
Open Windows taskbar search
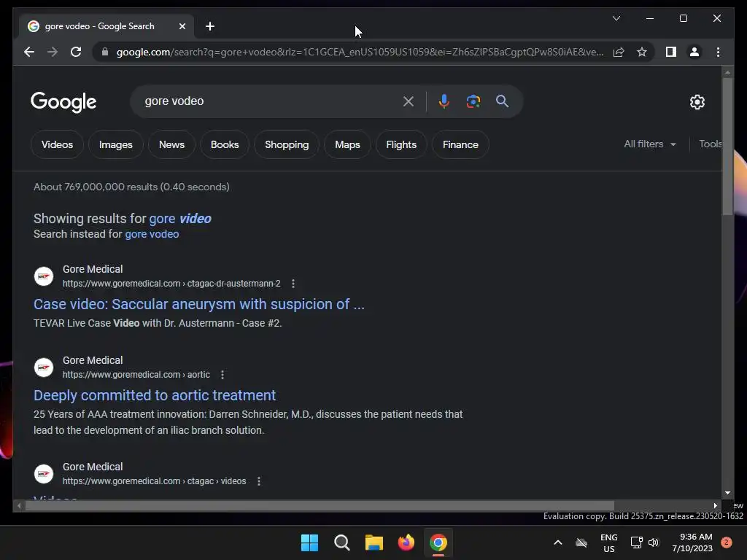(341, 542)
